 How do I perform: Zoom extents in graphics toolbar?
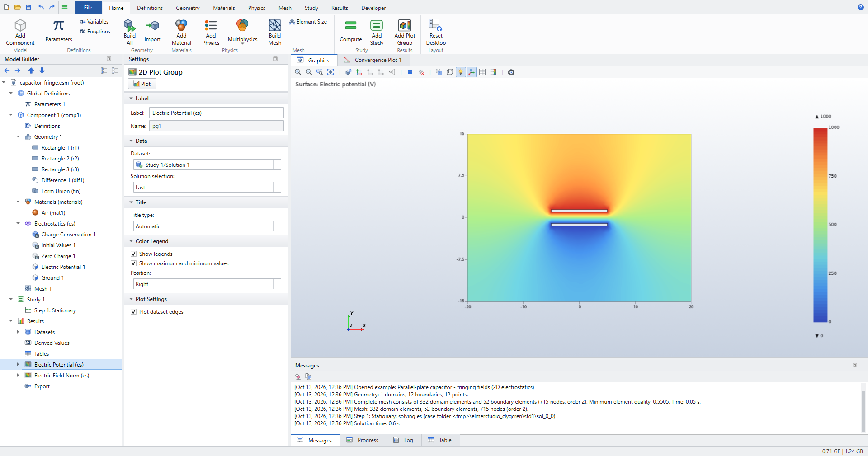pyautogui.click(x=330, y=72)
